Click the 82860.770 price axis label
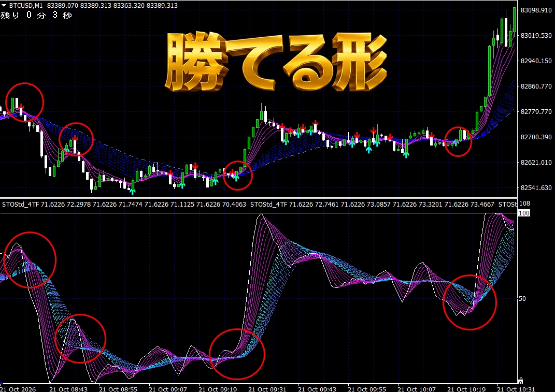 [x=536, y=86]
